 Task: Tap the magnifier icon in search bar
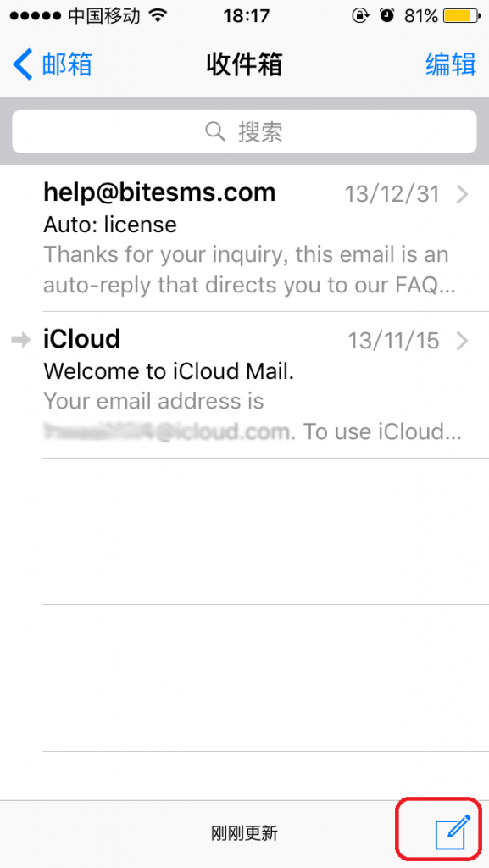(215, 131)
